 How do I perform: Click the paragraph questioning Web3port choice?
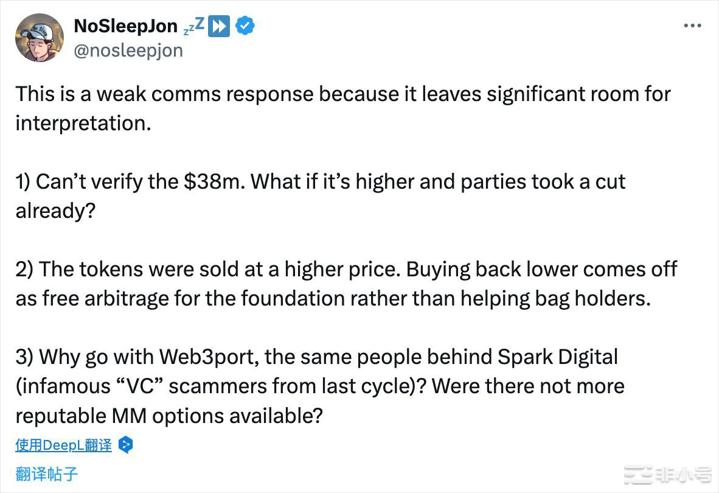point(320,386)
